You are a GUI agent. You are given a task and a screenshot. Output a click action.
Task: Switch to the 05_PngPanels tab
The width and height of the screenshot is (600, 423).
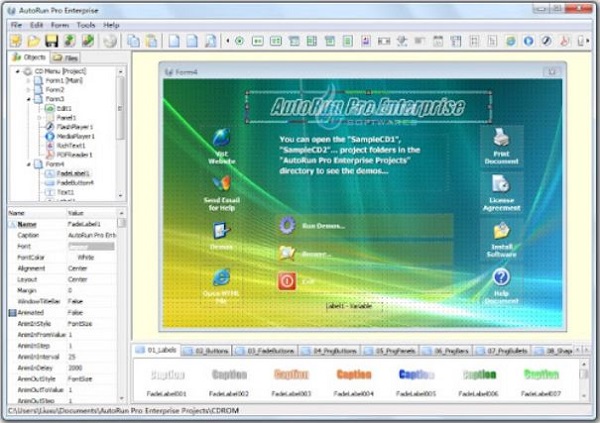click(390, 351)
